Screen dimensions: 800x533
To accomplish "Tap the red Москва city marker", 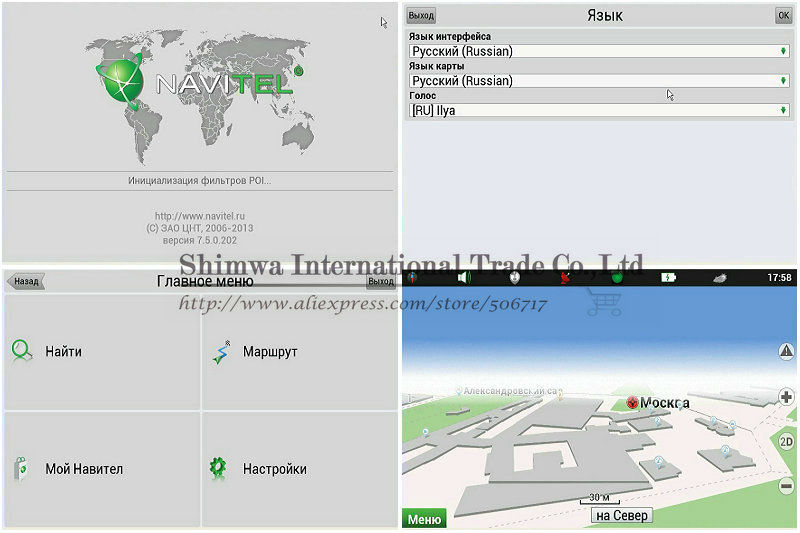I will click(633, 403).
